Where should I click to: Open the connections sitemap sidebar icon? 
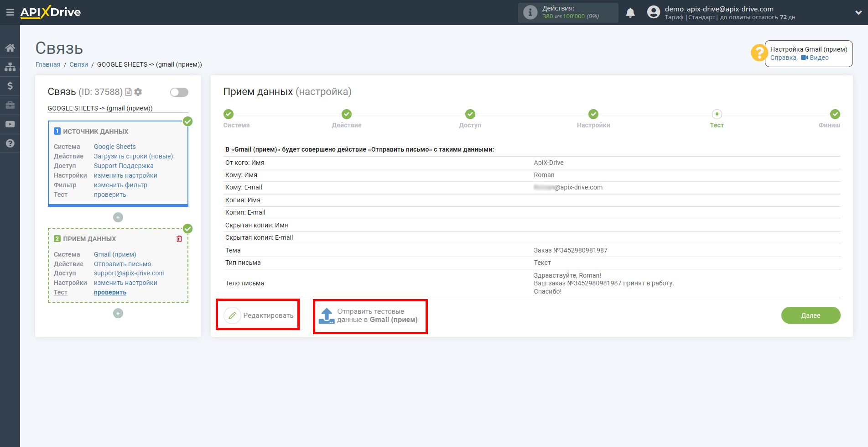[10, 67]
